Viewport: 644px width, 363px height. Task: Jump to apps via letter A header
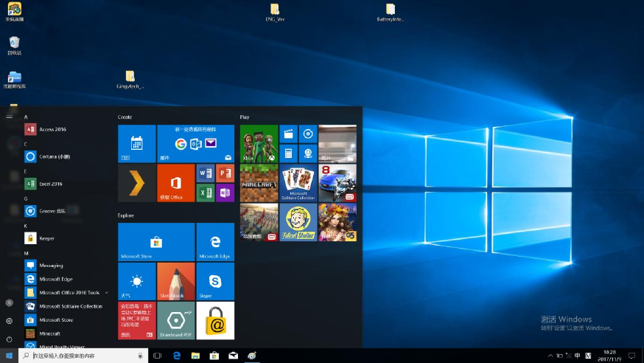coord(26,117)
